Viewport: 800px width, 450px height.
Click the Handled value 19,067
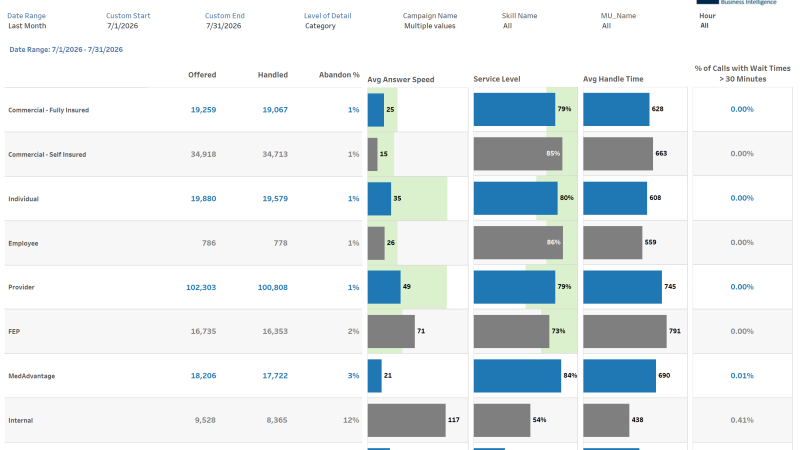275,110
